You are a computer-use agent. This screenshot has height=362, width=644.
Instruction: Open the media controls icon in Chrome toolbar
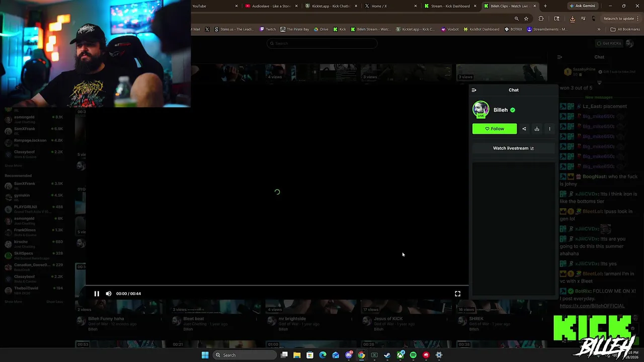click(x=583, y=19)
